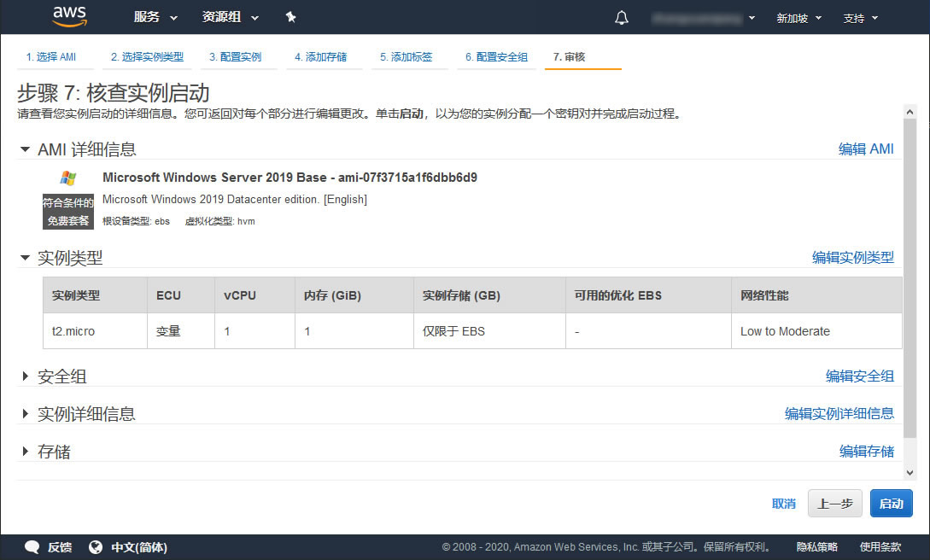
Task: Click the 取消 cancel link
Action: [783, 504]
